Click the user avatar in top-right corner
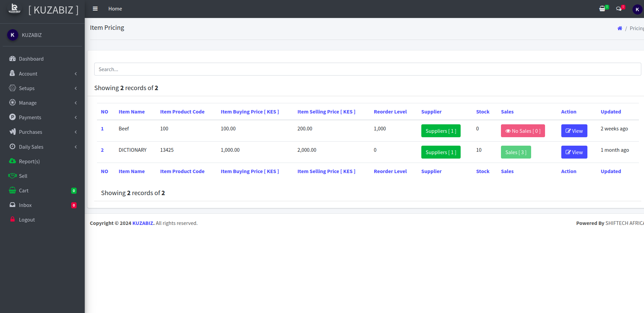 coord(637,9)
